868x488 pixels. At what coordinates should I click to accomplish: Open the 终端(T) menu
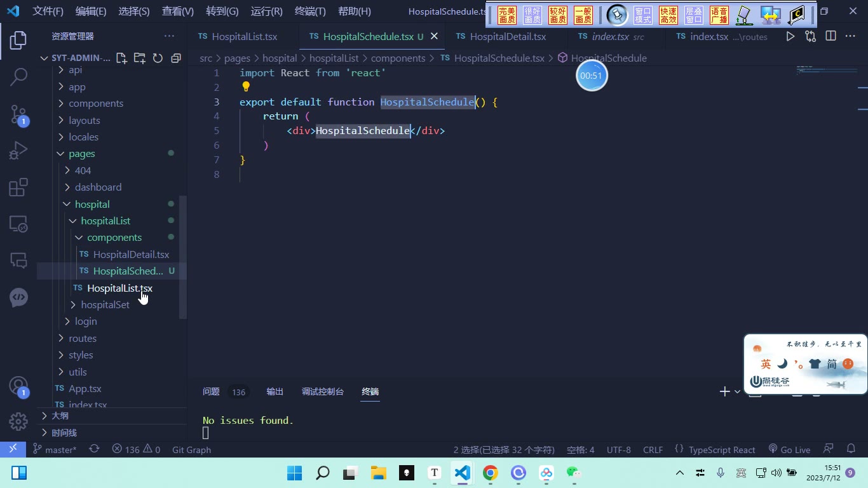(x=310, y=11)
